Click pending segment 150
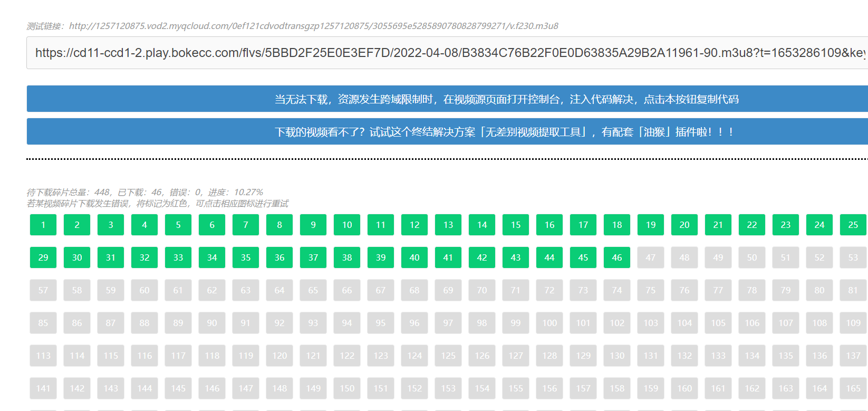868x411 pixels. point(347,388)
